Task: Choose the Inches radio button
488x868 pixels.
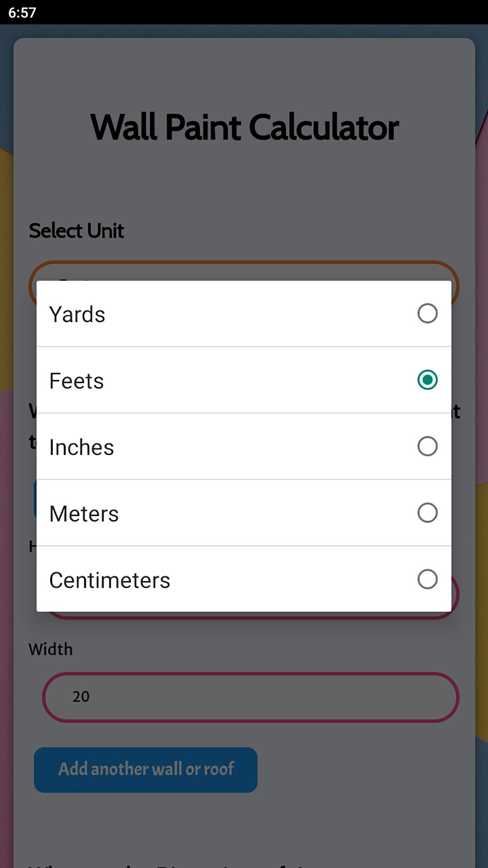Action: (427, 446)
